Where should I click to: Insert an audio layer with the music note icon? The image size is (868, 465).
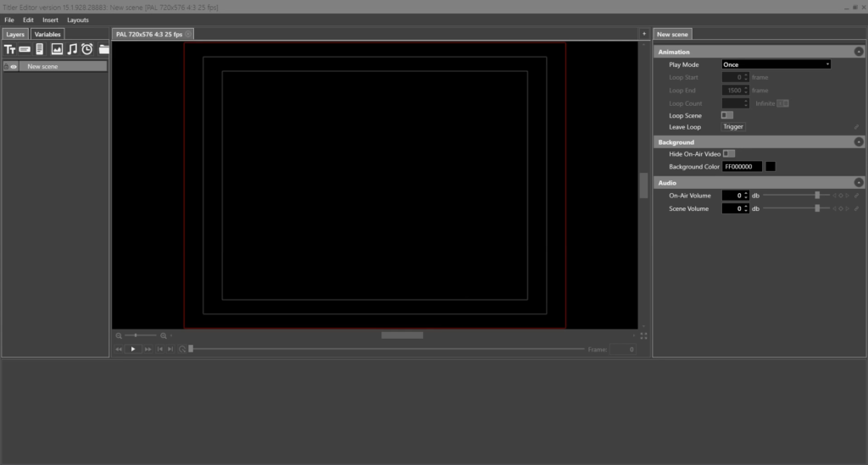pyautogui.click(x=72, y=50)
